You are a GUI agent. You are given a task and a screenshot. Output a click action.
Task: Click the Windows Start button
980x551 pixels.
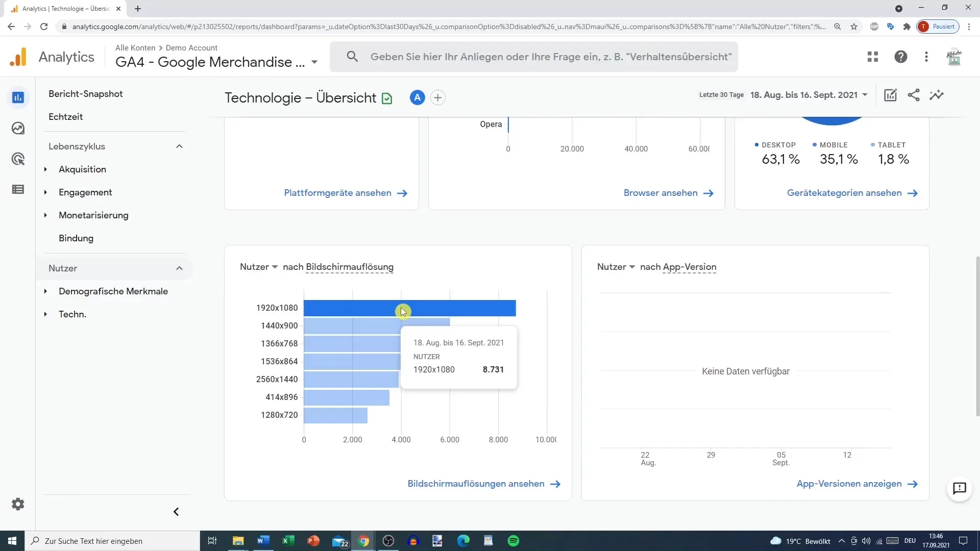(x=12, y=541)
